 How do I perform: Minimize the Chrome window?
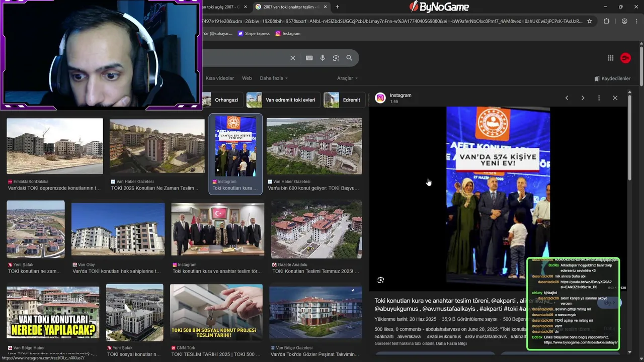tap(605, 7)
